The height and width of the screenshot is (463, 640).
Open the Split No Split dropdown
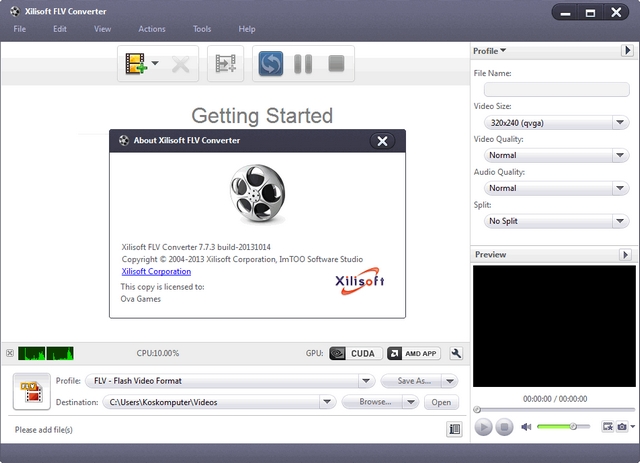pyautogui.click(x=557, y=221)
